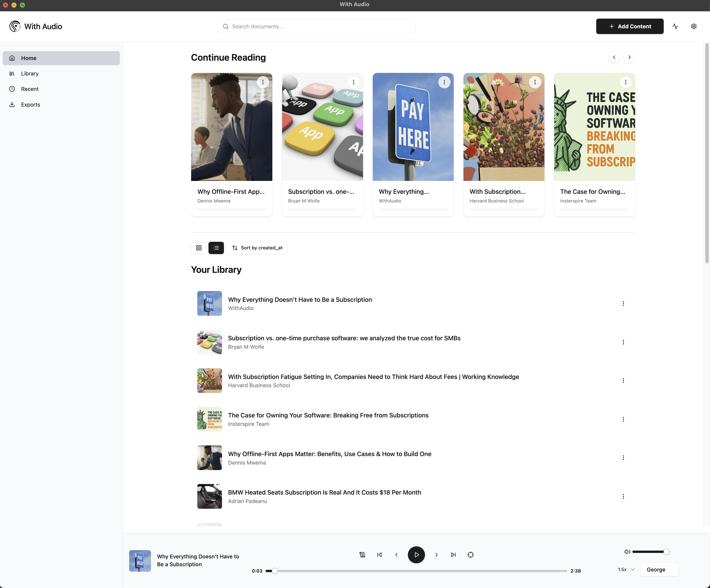Viewport: 710px width, 588px height.
Task: Skip to the next track
Action: 453,555
